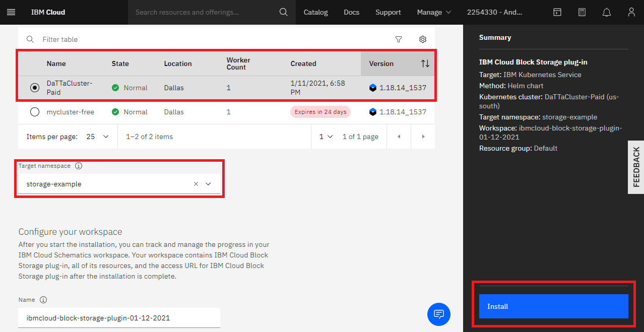
Task: Click green Normal status icon for mycluster-free
Action: (115, 112)
